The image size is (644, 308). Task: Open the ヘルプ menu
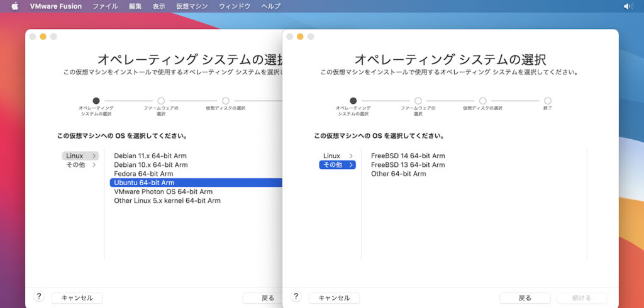point(271,6)
